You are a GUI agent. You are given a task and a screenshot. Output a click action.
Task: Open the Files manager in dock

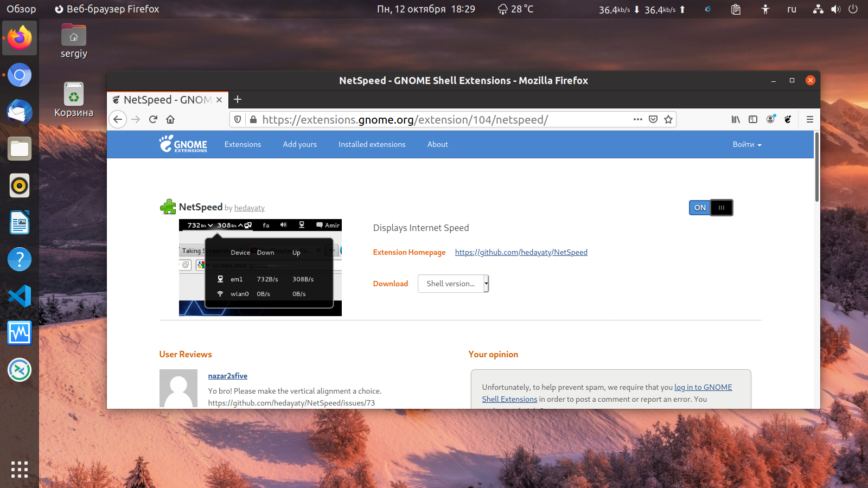coord(20,149)
